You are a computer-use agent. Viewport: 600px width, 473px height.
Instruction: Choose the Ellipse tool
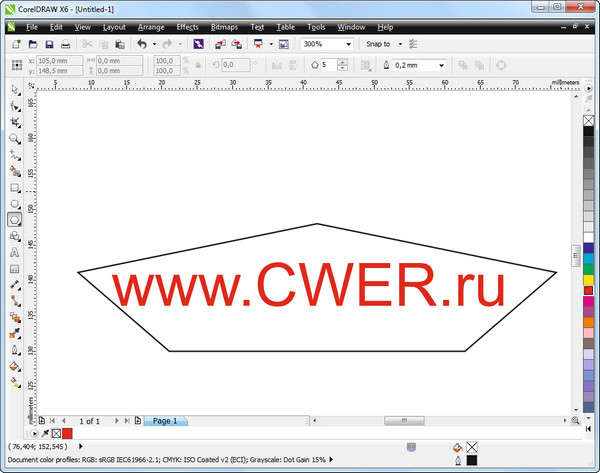pyautogui.click(x=15, y=203)
